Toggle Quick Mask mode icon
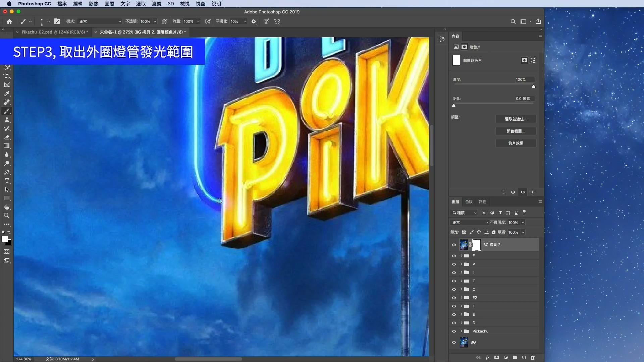 7,251
